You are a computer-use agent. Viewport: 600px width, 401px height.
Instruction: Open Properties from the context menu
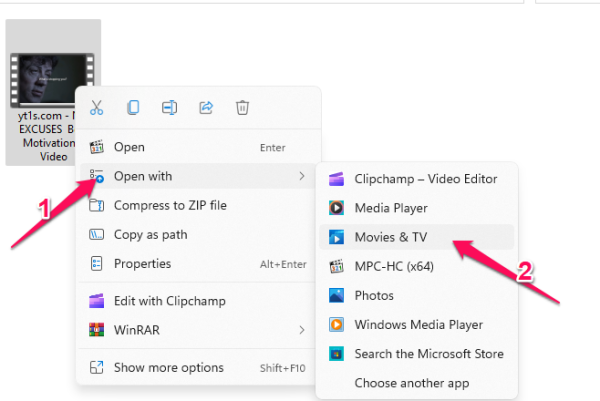click(142, 264)
